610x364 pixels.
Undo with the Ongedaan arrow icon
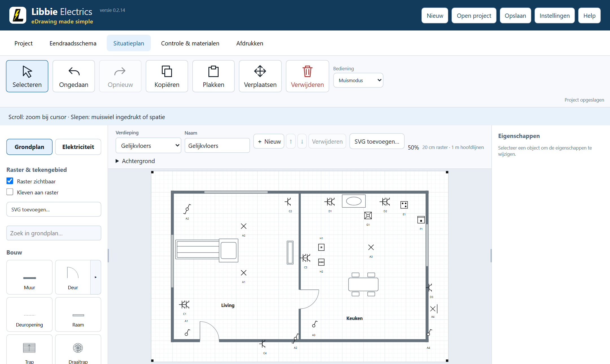74,76
